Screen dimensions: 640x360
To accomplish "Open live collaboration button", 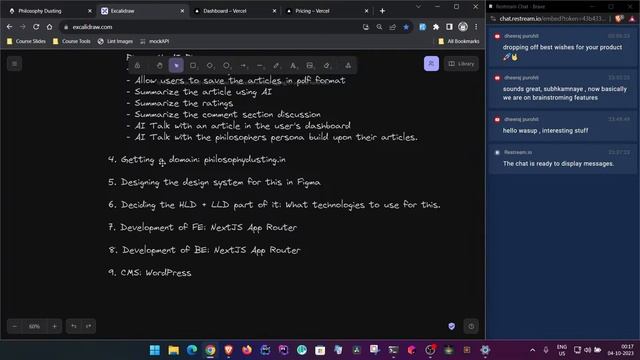I will click(x=431, y=64).
